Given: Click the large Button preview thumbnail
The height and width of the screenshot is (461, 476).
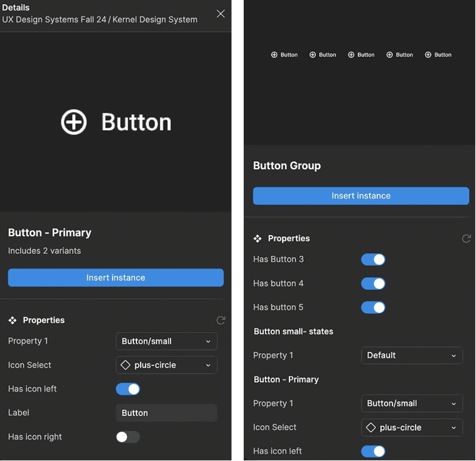Looking at the screenshot, I should [x=116, y=122].
